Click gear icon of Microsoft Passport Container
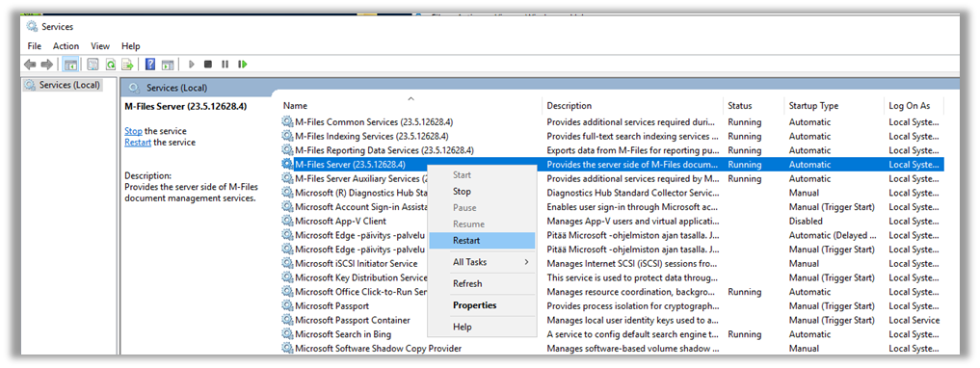Image resolution: width=980 pixels, height=368 pixels. pyautogui.click(x=287, y=320)
